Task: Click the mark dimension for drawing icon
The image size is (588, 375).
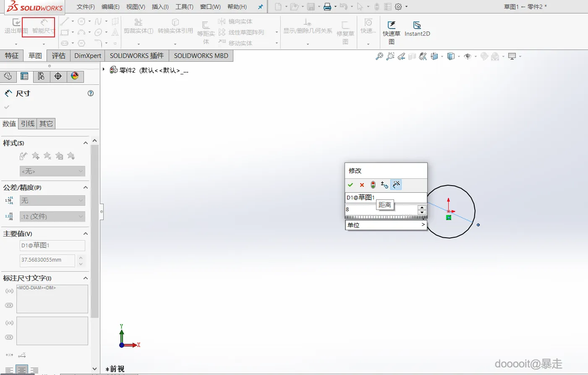Action: pos(396,184)
